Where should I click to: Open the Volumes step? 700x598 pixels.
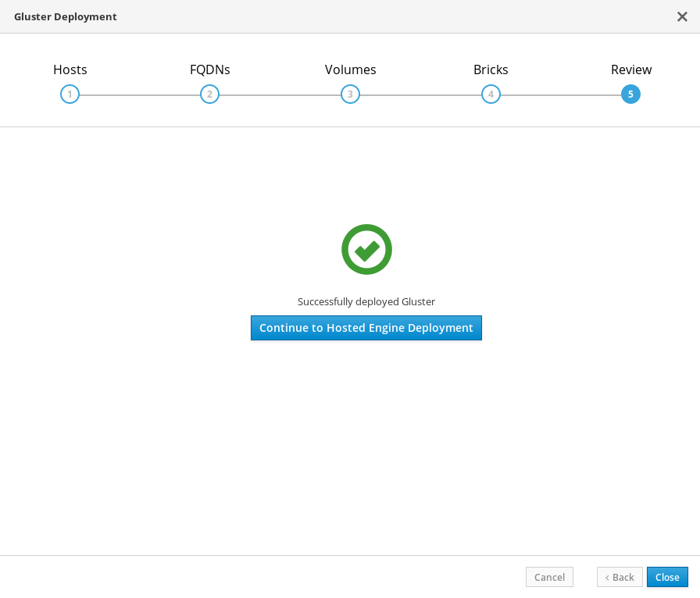point(350,69)
